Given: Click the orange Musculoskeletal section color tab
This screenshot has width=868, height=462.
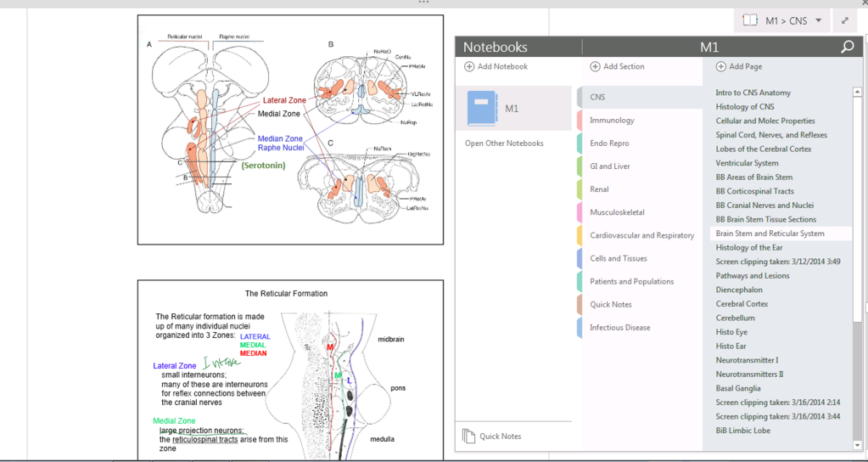Looking at the screenshot, I should tap(580, 212).
